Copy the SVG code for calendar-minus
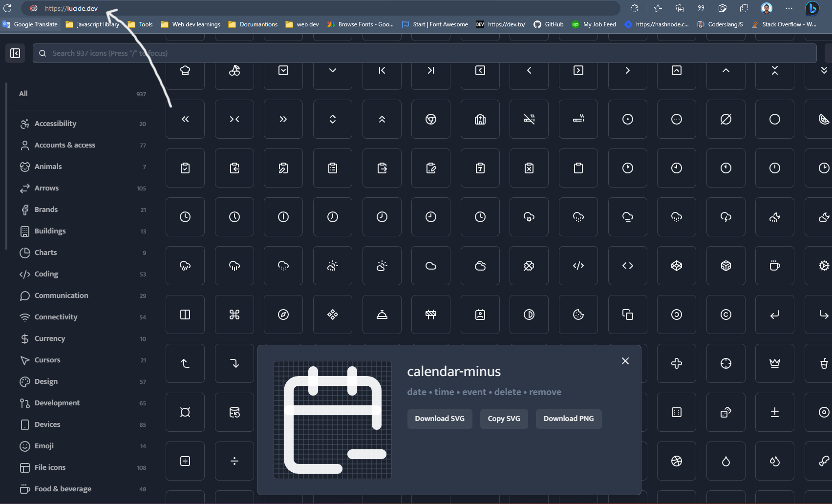This screenshot has width=832, height=504. [x=504, y=419]
